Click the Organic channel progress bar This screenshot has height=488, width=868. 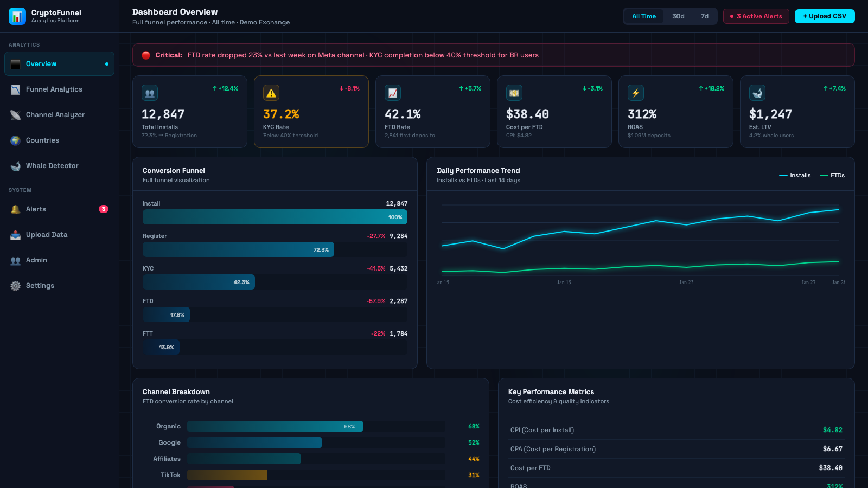[x=275, y=426]
